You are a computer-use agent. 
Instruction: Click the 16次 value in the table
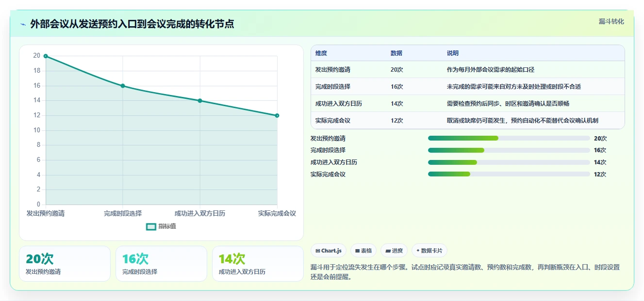397,87
